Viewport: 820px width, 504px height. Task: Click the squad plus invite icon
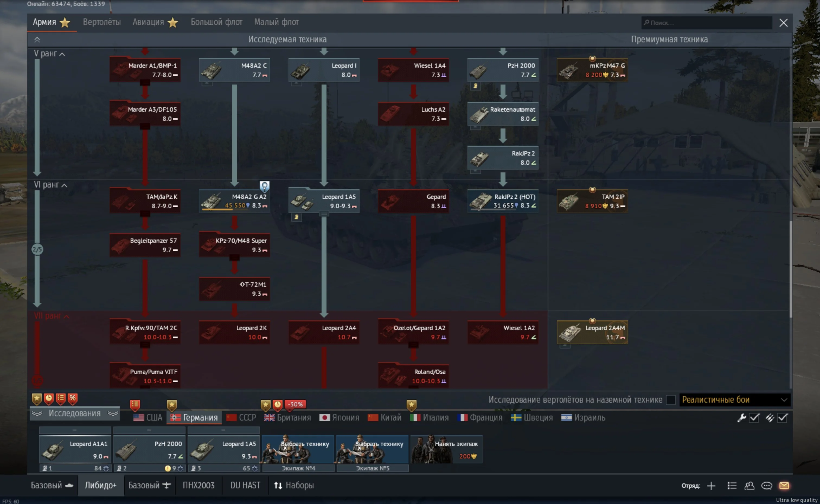[711, 486]
